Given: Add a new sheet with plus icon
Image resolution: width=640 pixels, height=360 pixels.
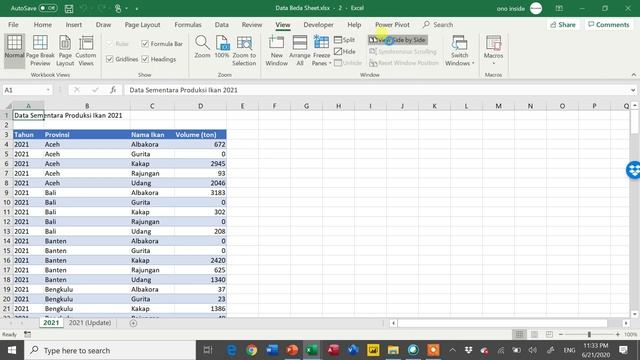Looking at the screenshot, I should (x=133, y=323).
